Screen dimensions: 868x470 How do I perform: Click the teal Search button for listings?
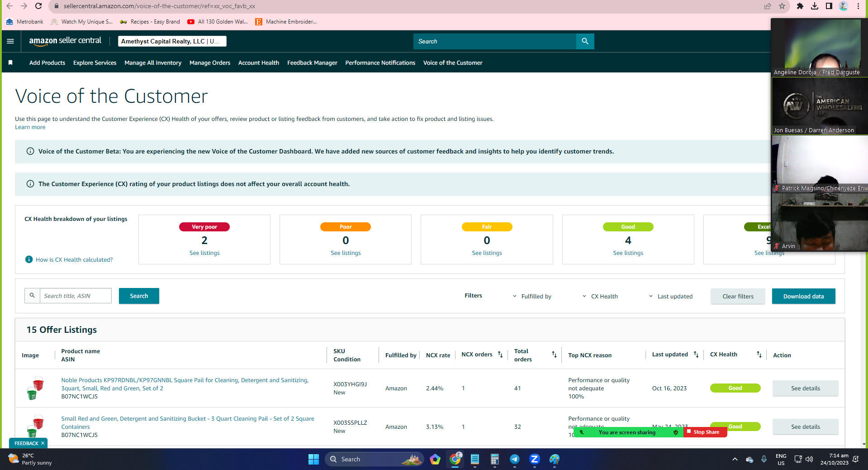(139, 296)
